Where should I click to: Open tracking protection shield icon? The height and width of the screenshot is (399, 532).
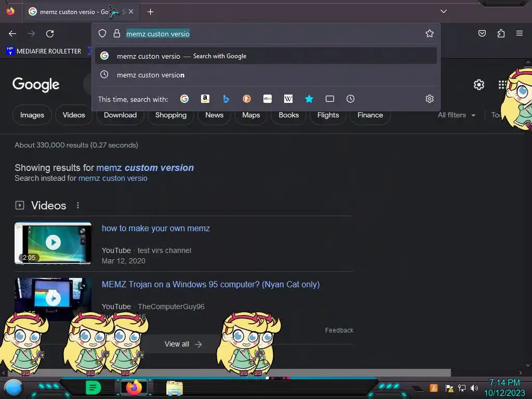(x=102, y=33)
